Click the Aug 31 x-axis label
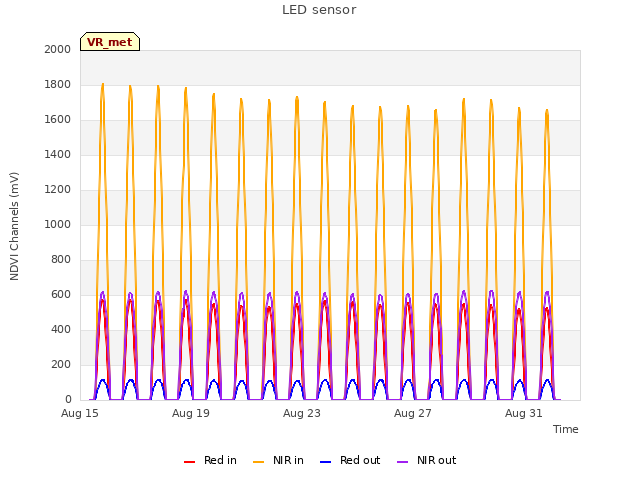 click(x=524, y=413)
